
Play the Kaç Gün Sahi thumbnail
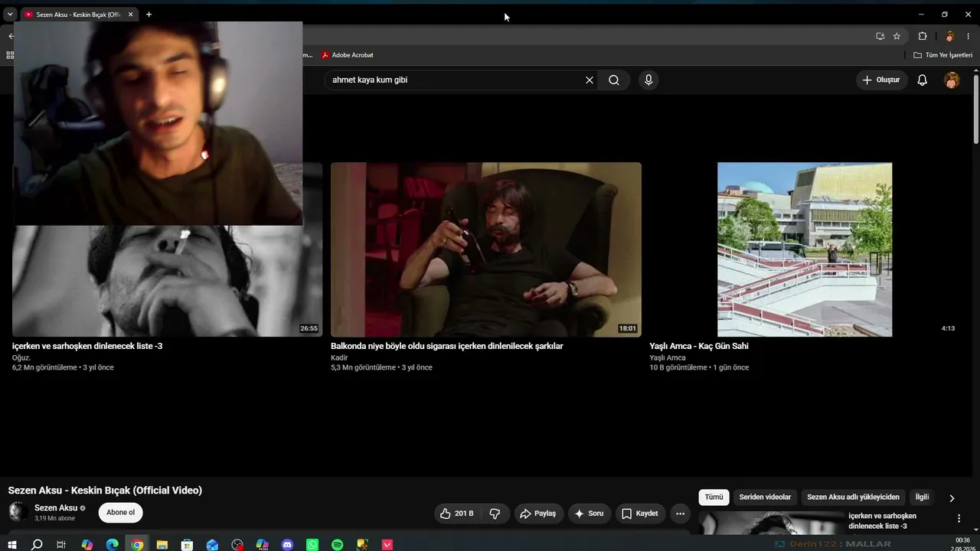tap(805, 249)
